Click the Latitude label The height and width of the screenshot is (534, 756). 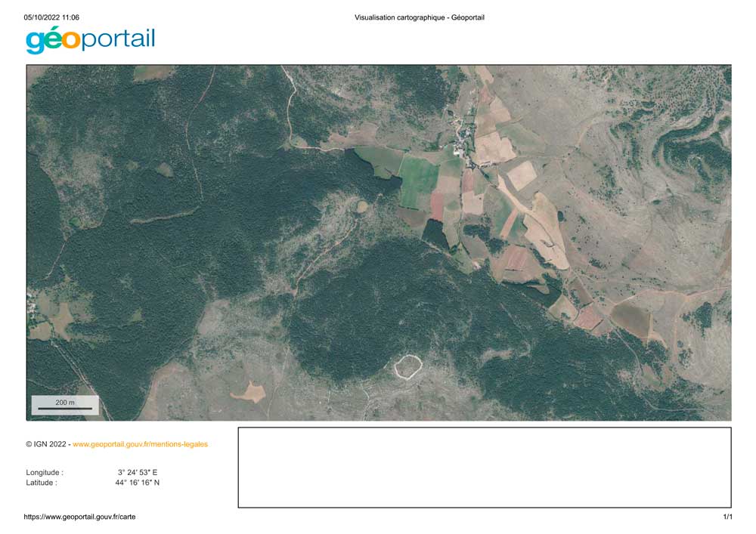click(42, 483)
